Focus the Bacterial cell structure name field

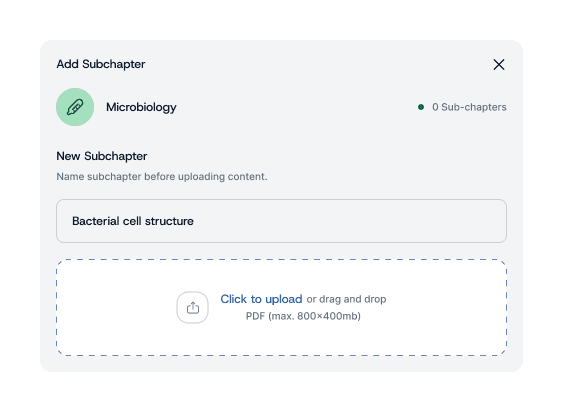tap(282, 221)
